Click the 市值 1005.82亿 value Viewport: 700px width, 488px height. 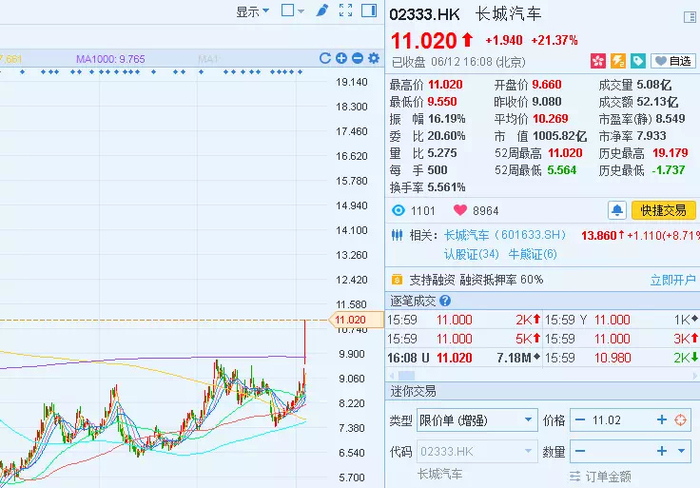coord(559,136)
